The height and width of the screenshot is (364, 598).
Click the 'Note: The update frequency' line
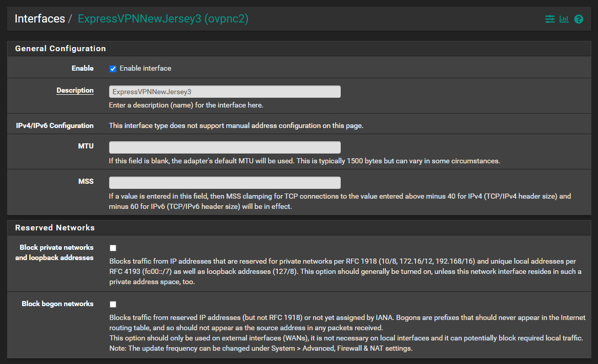[261, 348]
